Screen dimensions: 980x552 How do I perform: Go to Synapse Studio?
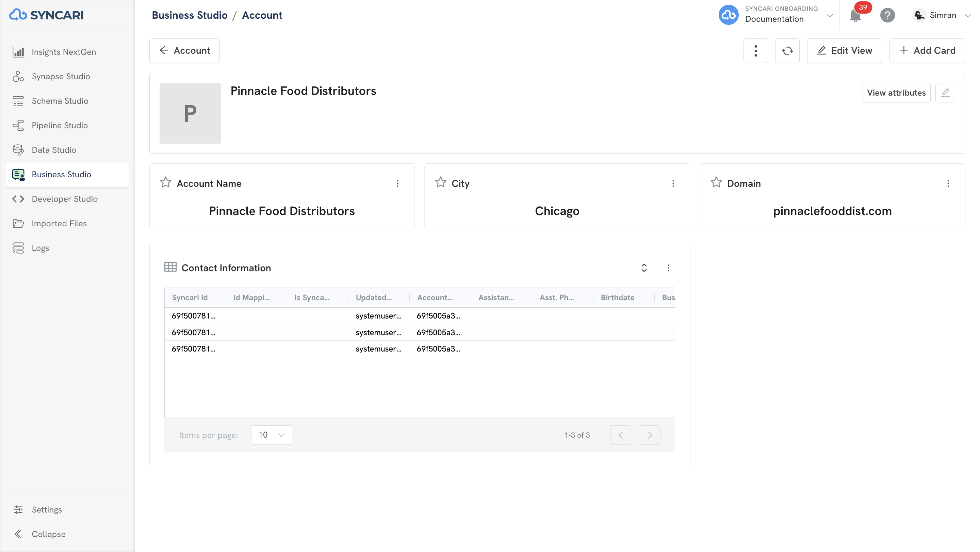click(67, 76)
